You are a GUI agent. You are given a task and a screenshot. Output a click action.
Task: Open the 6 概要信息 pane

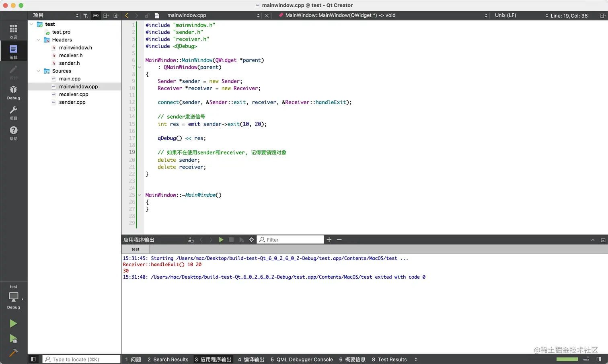[x=352, y=359]
